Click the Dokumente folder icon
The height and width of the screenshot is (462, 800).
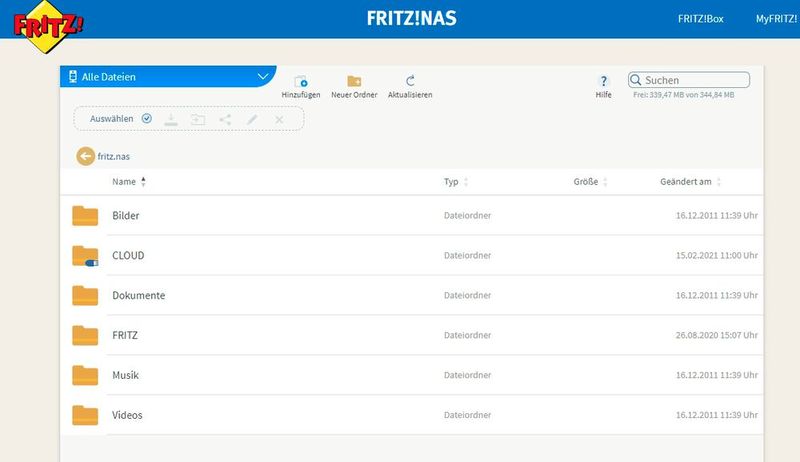(85, 295)
